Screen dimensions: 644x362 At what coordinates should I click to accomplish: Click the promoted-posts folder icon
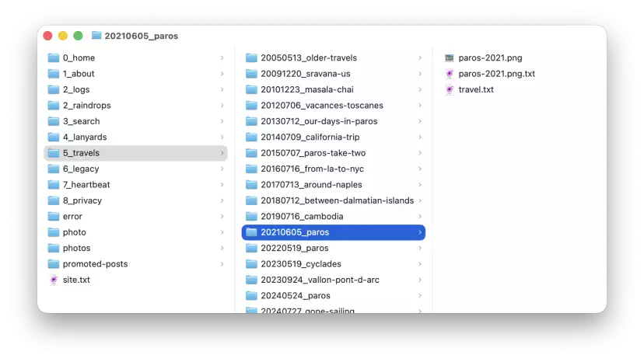pos(54,264)
